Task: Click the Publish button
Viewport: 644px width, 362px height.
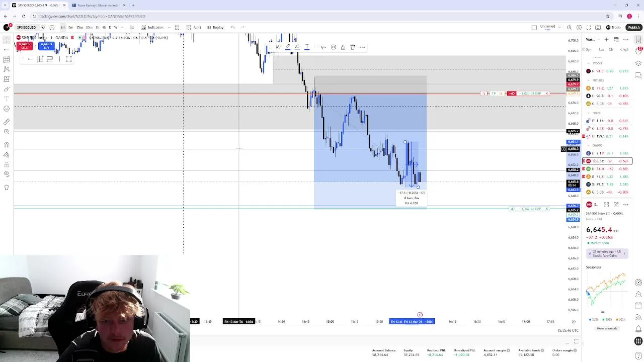Action: click(x=633, y=27)
